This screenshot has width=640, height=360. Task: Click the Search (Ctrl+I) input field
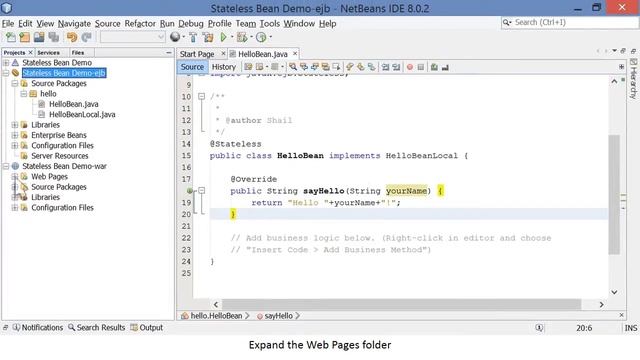coord(569,22)
